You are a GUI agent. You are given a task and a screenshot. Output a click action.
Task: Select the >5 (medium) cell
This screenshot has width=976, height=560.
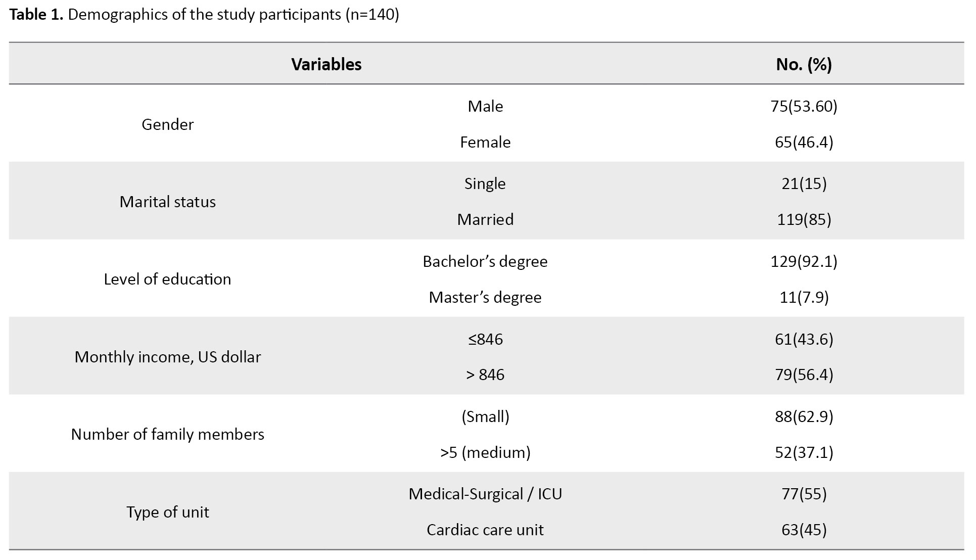point(485,452)
